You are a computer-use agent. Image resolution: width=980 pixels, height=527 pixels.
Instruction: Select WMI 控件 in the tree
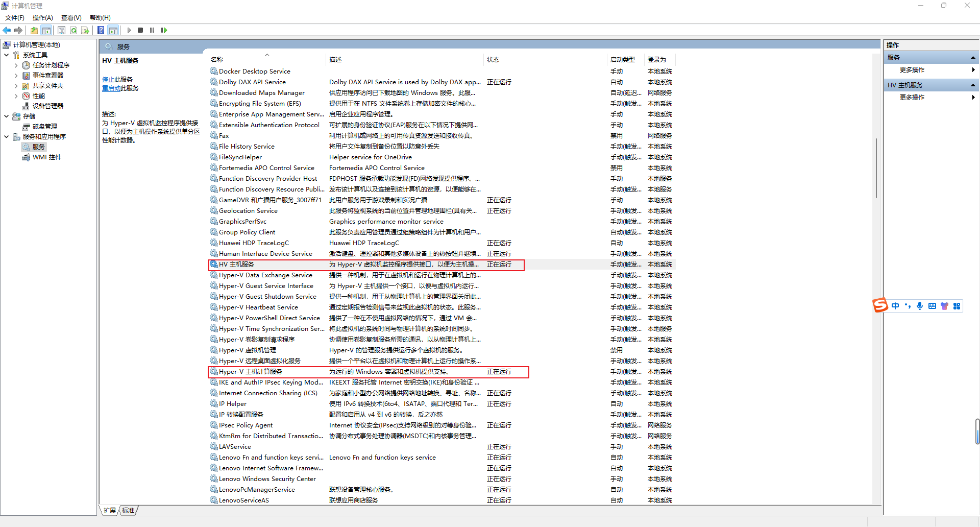pos(47,157)
